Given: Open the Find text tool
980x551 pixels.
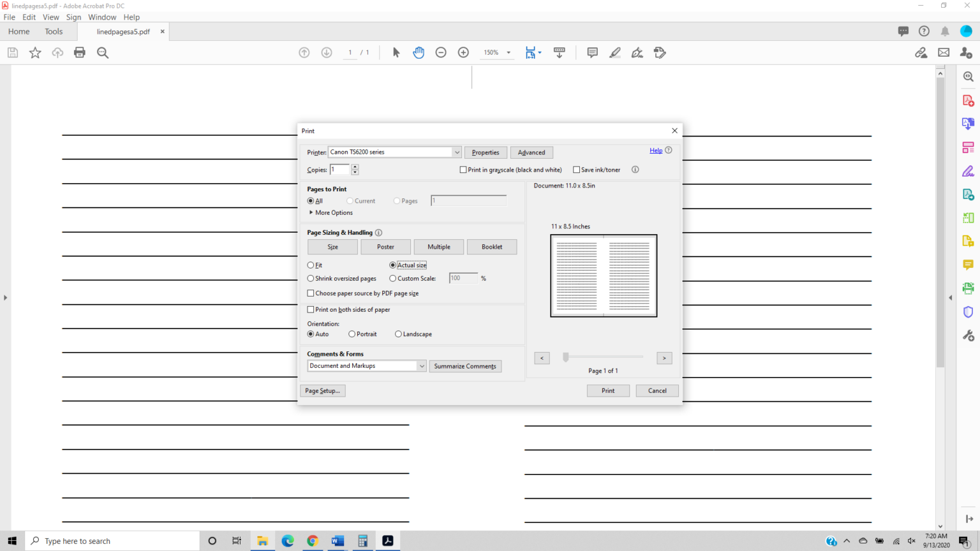Looking at the screenshot, I should 103,52.
